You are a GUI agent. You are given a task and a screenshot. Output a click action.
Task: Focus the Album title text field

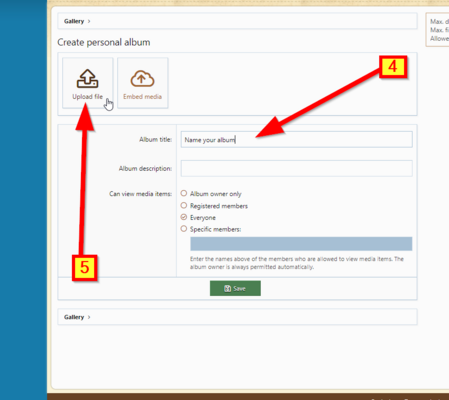297,140
